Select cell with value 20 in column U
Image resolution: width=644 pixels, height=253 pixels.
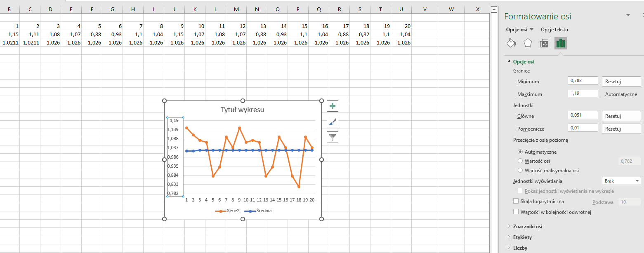[401, 26]
